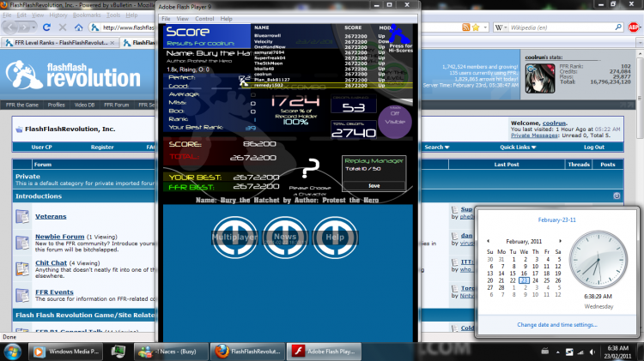Open the volume speaker tray icon
Viewport: 644px width, 361px height.
(592, 352)
